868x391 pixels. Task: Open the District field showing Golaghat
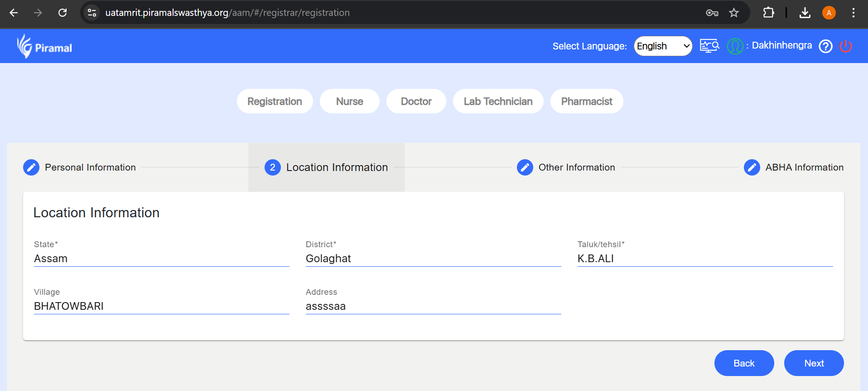tap(433, 259)
